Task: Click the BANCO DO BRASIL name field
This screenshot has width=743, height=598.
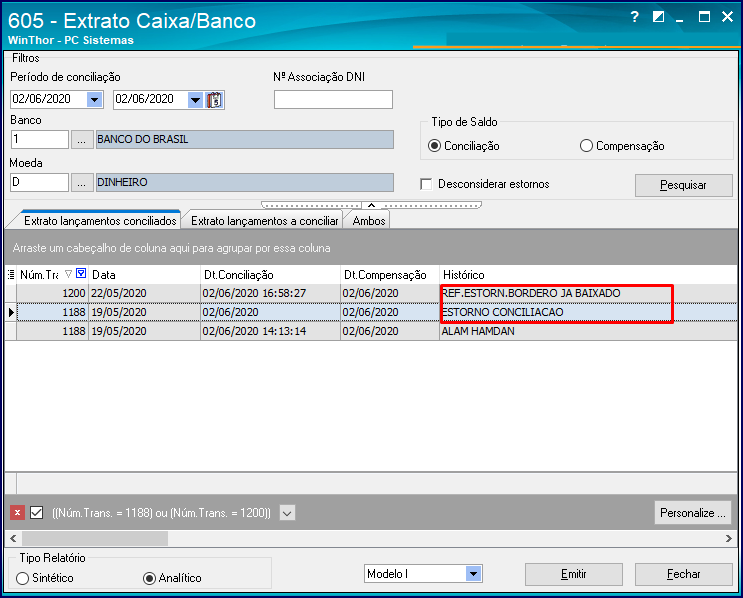Action: click(245, 140)
